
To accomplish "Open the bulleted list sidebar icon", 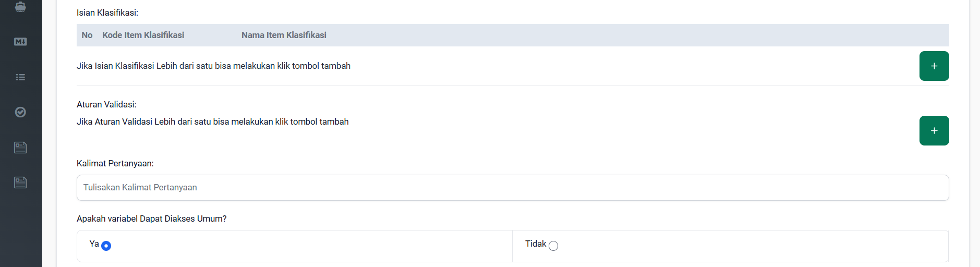I will [20, 77].
